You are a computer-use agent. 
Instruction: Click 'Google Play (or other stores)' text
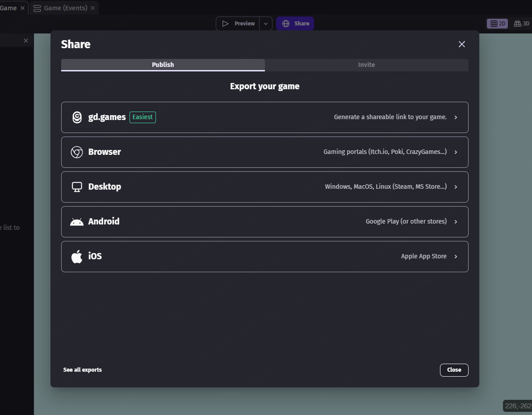tap(406, 222)
